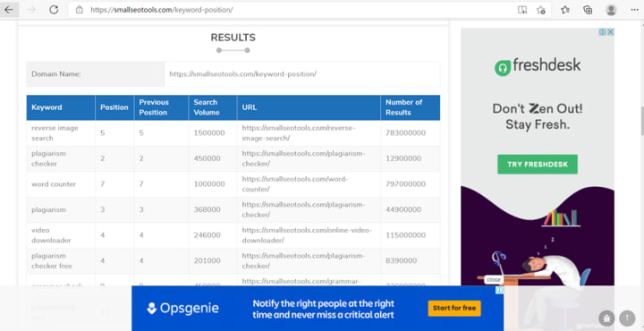
Task: Click the search volume value 1500000
Action: [x=209, y=133]
